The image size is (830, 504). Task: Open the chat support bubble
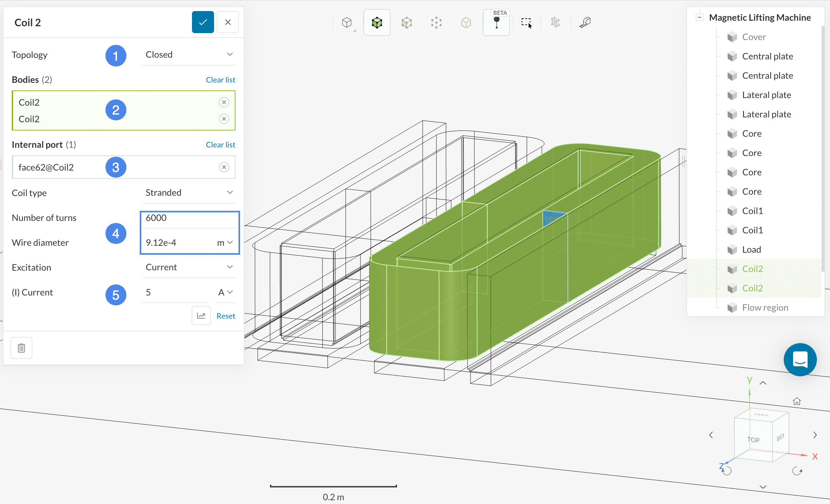(x=800, y=360)
